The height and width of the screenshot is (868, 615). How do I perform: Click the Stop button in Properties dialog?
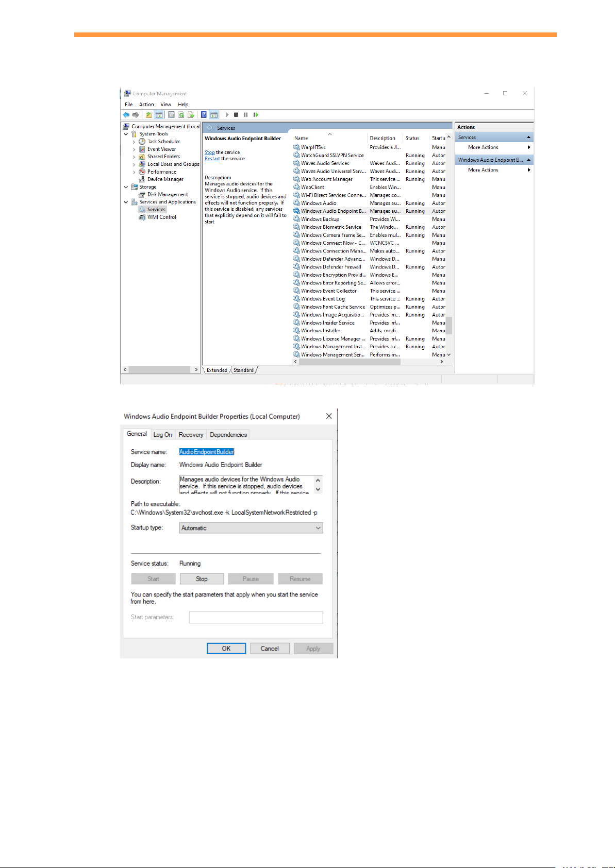(x=202, y=579)
